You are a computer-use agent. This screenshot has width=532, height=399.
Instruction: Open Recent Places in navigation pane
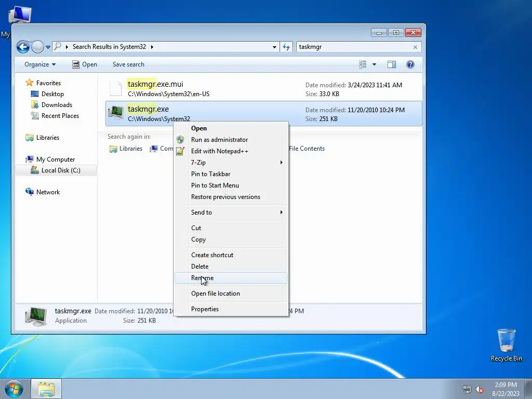click(x=60, y=116)
